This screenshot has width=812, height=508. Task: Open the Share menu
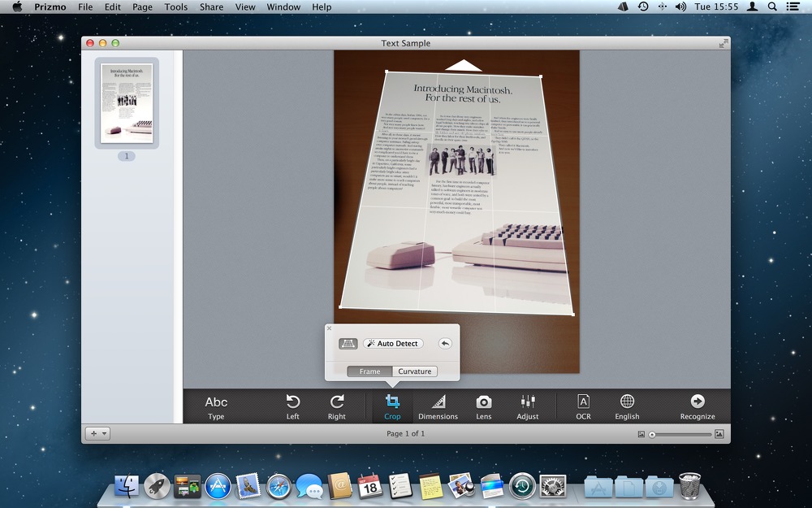(x=211, y=7)
